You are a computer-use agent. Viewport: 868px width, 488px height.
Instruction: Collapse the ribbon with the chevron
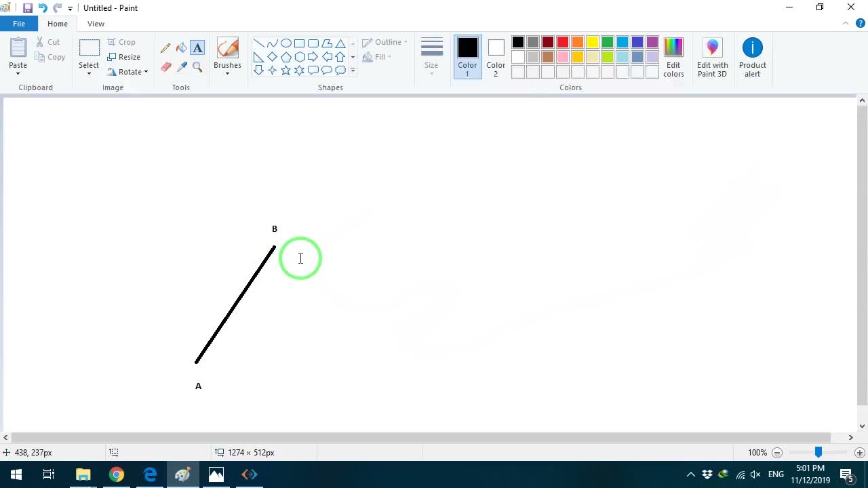coord(846,23)
